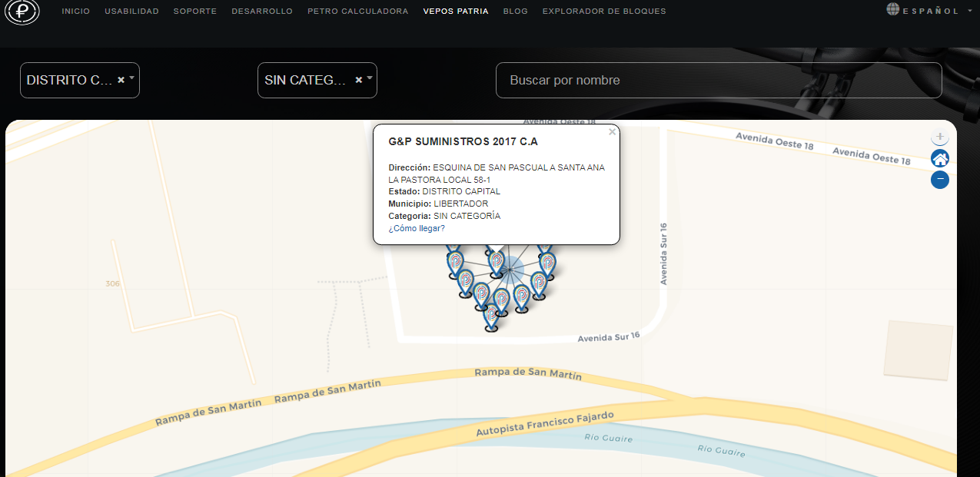980x477 pixels.
Task: Select VEPOS PATRIA menu item
Action: [x=456, y=12]
